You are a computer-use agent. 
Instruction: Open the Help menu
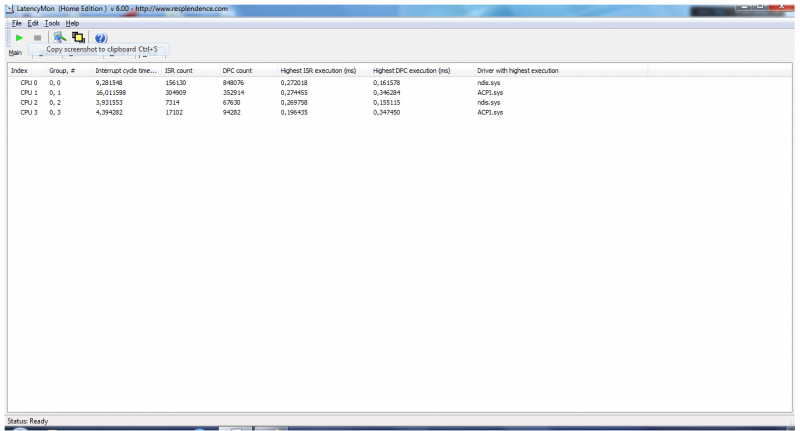click(x=72, y=23)
